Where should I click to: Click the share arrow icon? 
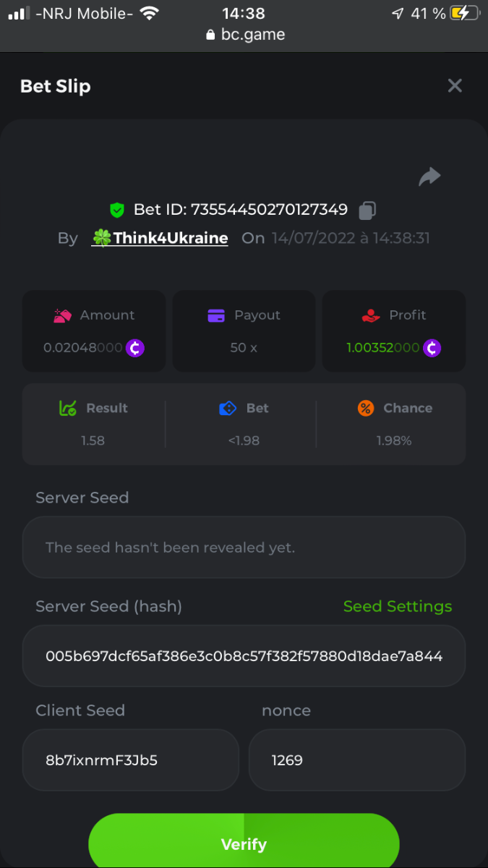pyautogui.click(x=429, y=176)
